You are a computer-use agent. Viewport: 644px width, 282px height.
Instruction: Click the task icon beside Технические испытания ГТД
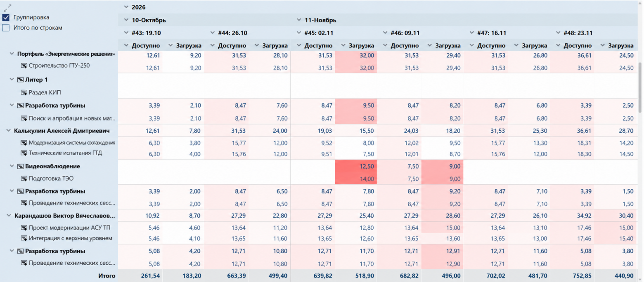coord(24,153)
